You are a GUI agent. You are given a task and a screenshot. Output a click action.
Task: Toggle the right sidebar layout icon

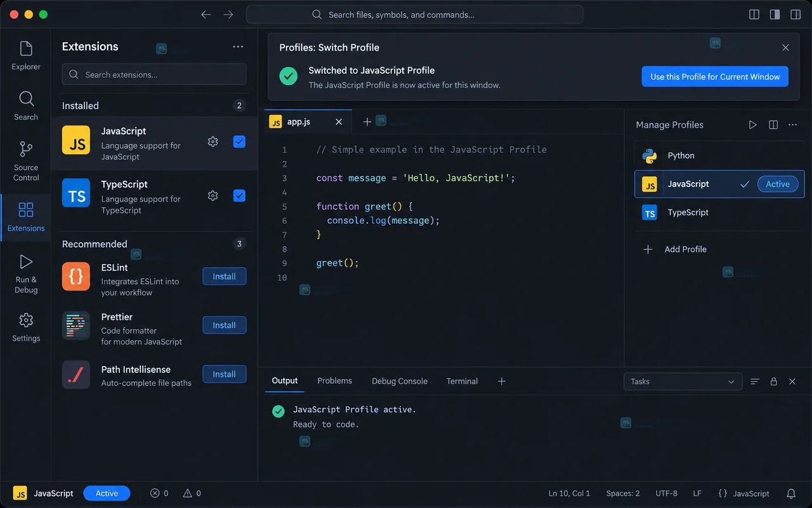click(795, 15)
